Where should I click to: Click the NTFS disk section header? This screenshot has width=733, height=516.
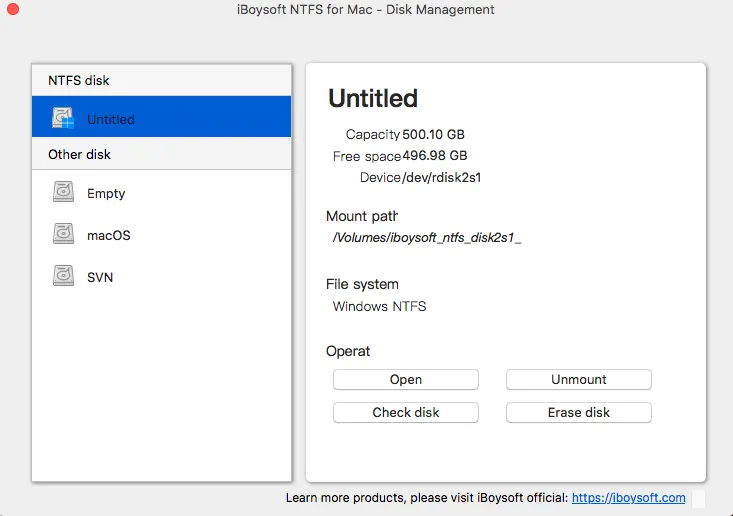click(x=79, y=80)
